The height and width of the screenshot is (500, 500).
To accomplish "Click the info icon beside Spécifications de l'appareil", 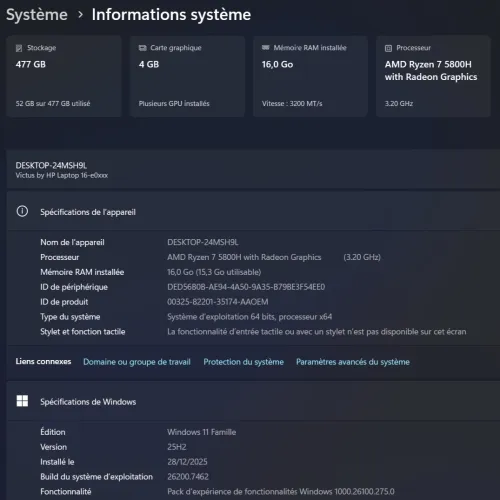I will click(x=22, y=211).
